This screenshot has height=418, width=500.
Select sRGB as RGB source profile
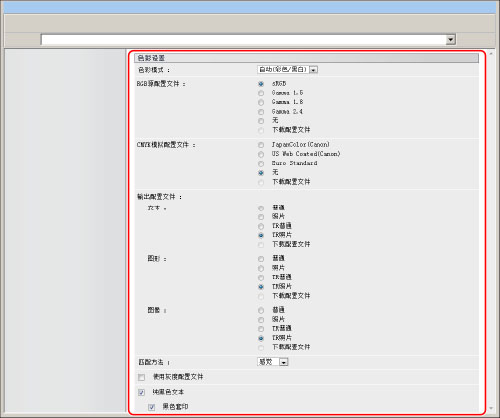pos(261,84)
